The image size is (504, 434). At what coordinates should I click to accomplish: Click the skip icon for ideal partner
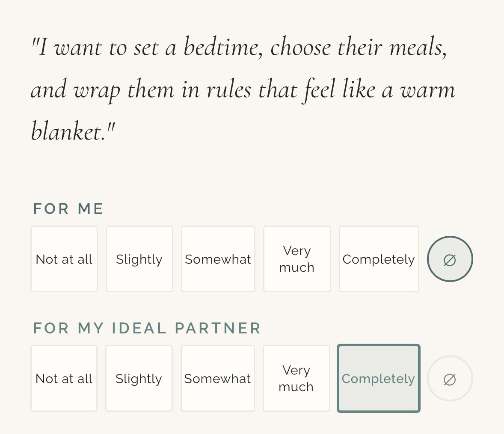(x=450, y=379)
